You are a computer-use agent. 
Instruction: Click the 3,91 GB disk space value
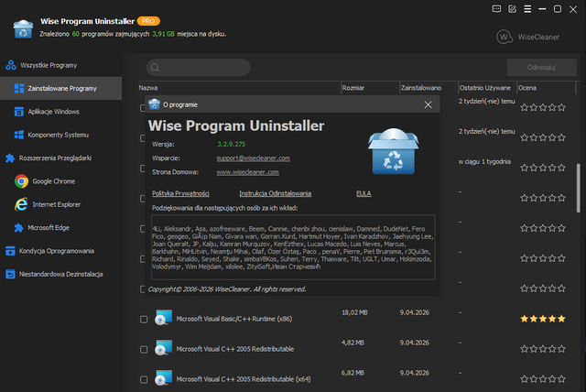tap(163, 34)
